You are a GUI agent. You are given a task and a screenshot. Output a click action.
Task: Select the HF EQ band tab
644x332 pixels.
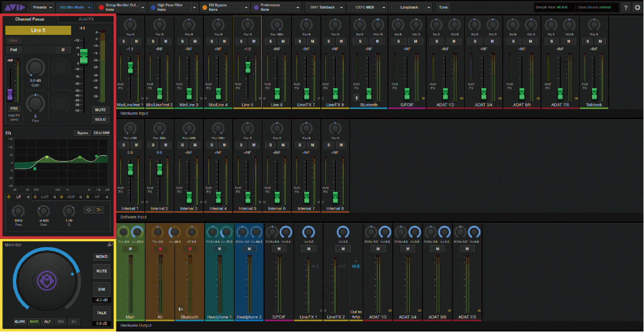[x=97, y=197]
